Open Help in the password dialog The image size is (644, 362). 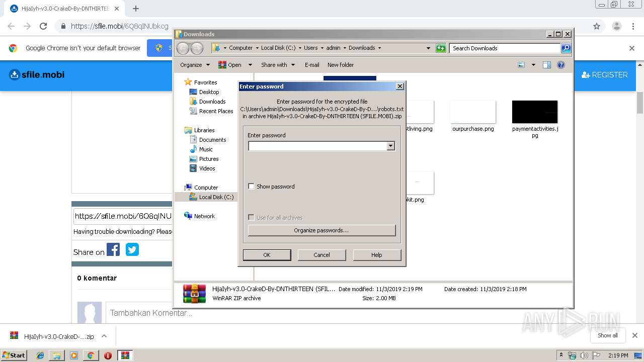[x=377, y=255]
